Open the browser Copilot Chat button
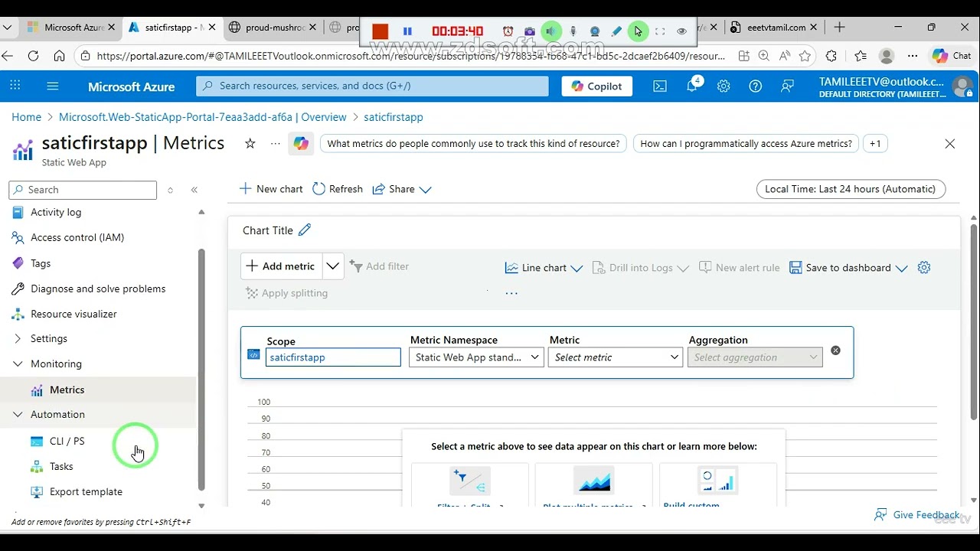Screen dimensions: 980x551 point(952,56)
